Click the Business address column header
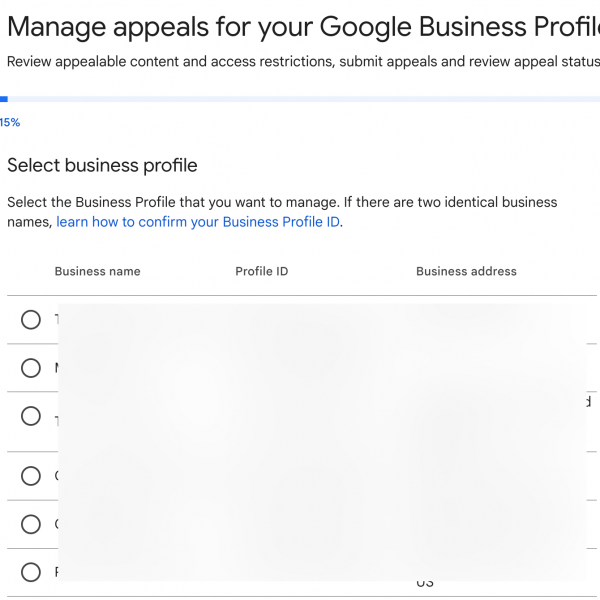This screenshot has height=600, width=600. [x=466, y=271]
